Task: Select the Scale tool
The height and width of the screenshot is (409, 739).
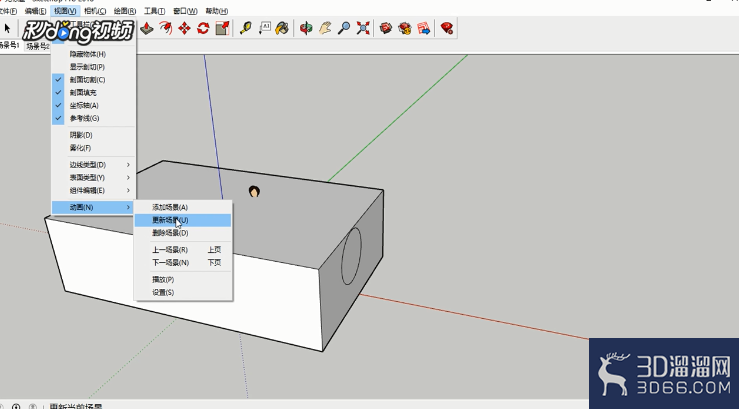Action: click(x=222, y=28)
